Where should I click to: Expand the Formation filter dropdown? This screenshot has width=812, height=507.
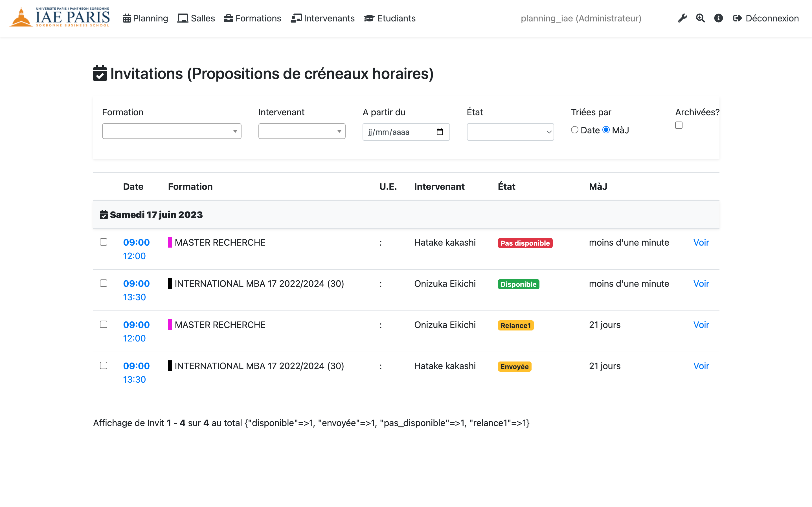(171, 131)
